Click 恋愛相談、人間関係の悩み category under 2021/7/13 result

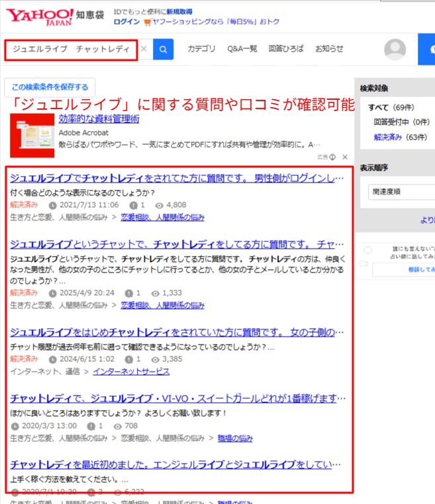162,218
